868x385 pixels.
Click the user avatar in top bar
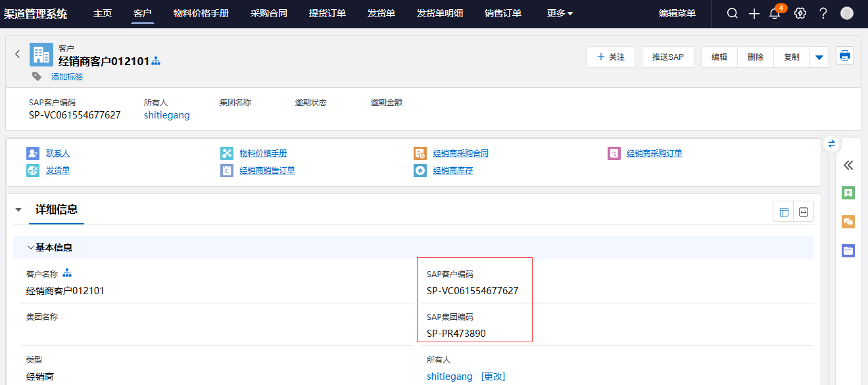coord(847,14)
